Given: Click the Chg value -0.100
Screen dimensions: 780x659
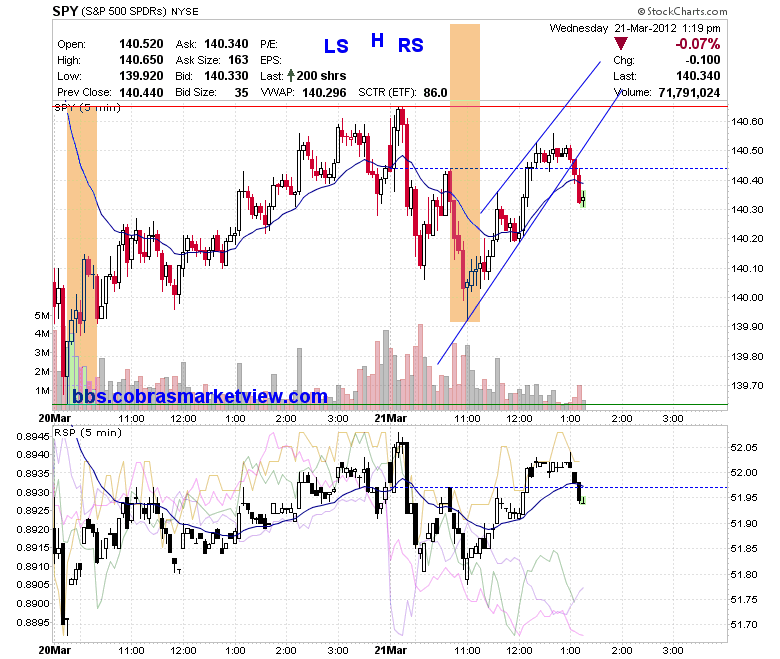Looking at the screenshot, I should [703, 60].
